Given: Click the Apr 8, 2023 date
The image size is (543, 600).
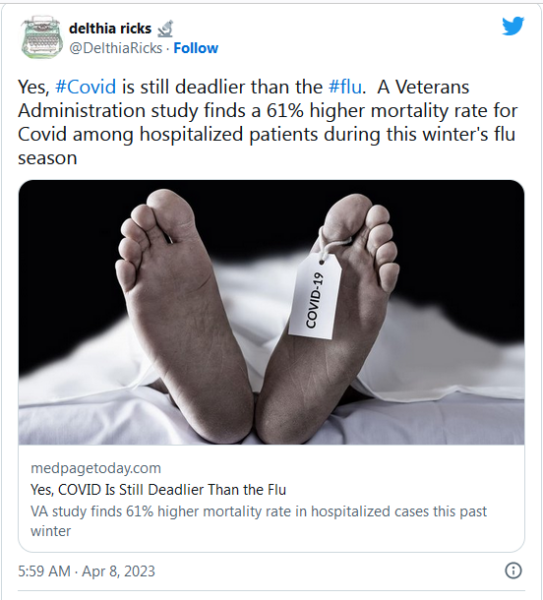Looking at the screenshot, I should pos(118,571).
